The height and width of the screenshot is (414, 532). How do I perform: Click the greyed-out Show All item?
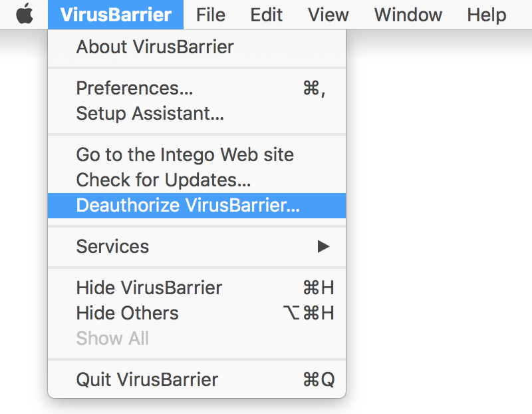coord(113,338)
